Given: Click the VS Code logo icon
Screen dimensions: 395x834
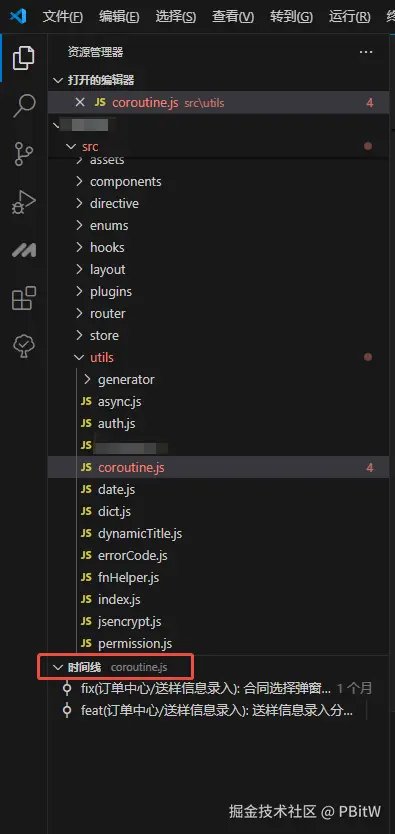Looking at the screenshot, I should pos(18,16).
